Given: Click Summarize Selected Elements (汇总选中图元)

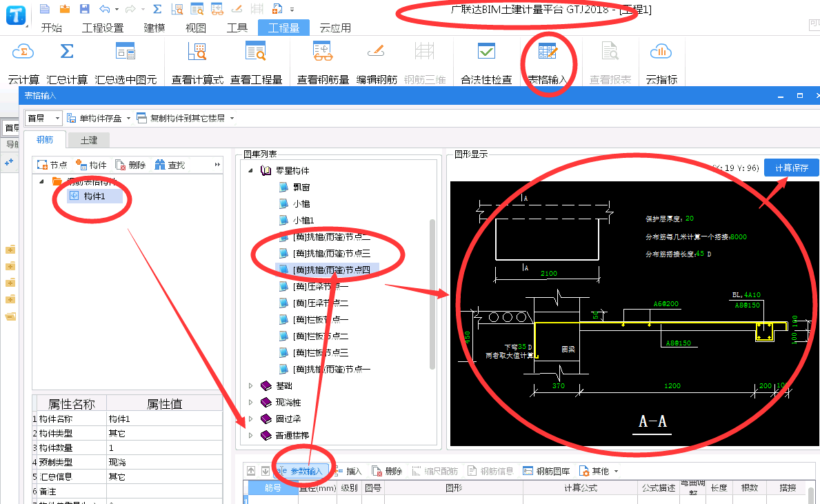Looking at the screenshot, I should [x=126, y=64].
